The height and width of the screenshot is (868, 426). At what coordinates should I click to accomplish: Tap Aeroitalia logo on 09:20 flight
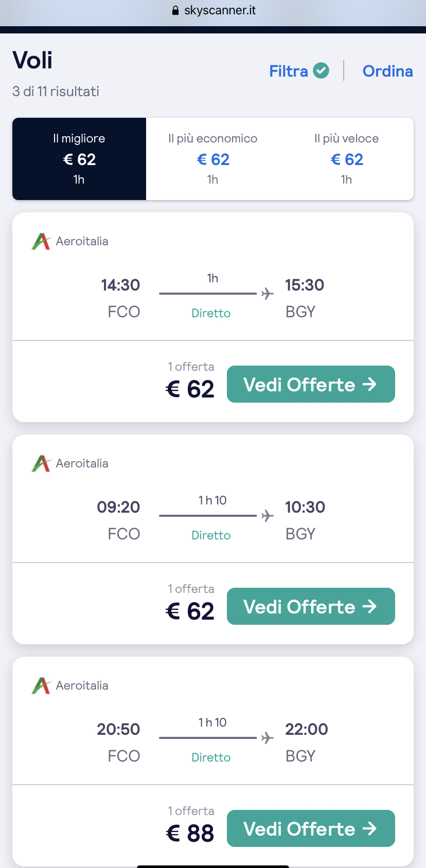tap(41, 463)
